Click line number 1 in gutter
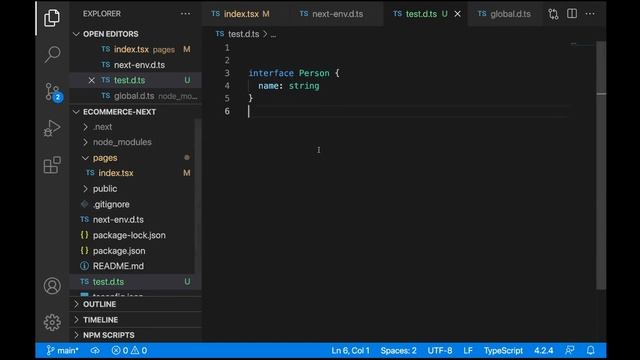Image resolution: width=640 pixels, height=360 pixels. point(227,48)
